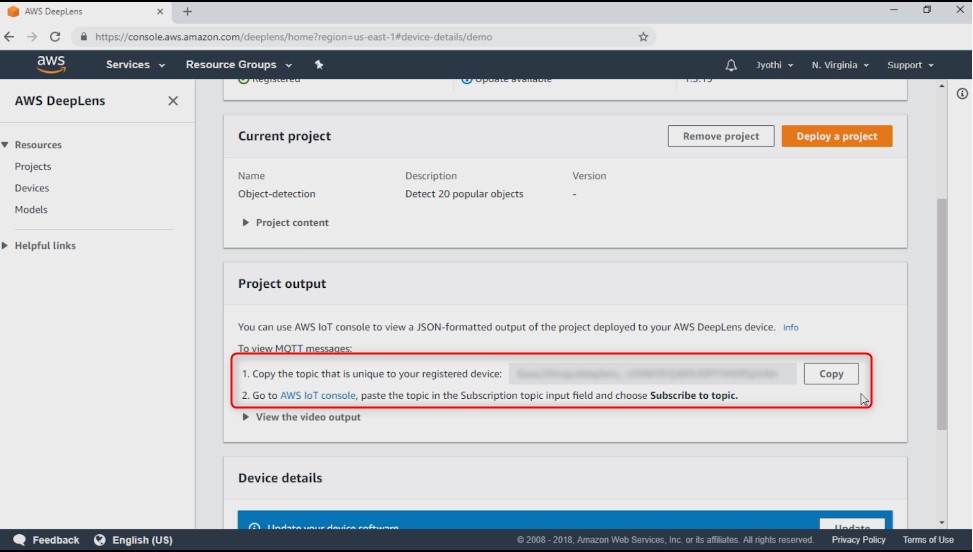Expand View the video output
The width and height of the screenshot is (973, 552).
302,417
